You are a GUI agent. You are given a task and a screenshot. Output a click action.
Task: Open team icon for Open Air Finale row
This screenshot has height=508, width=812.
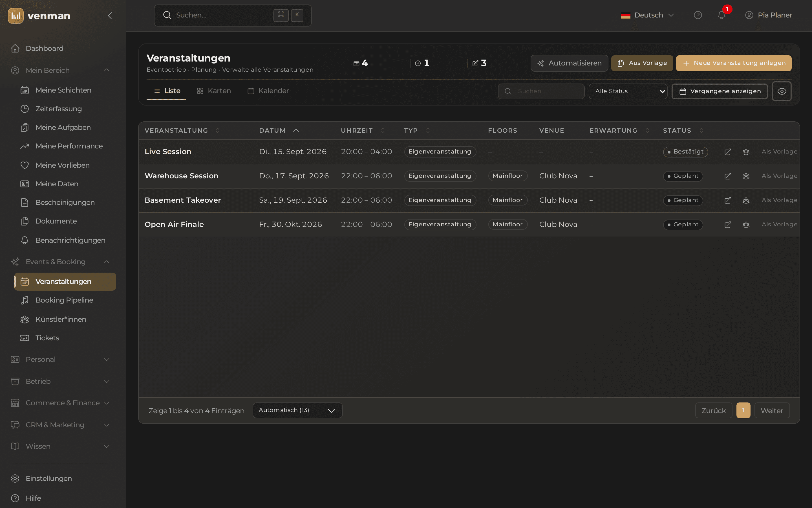pos(745,224)
